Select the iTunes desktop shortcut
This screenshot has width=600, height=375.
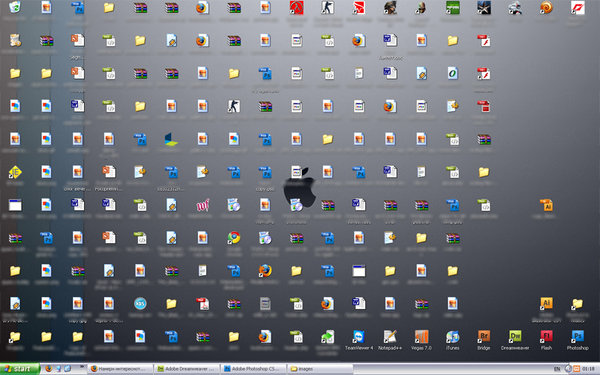(x=452, y=340)
